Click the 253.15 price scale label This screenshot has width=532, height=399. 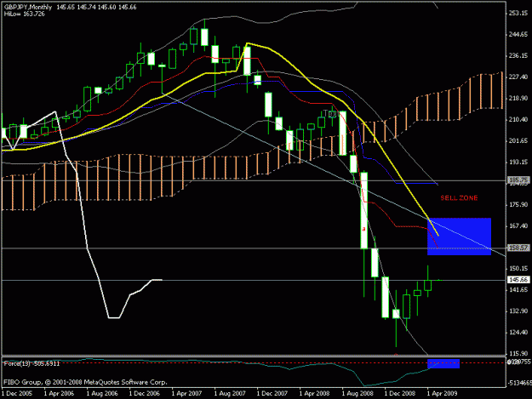click(518, 14)
